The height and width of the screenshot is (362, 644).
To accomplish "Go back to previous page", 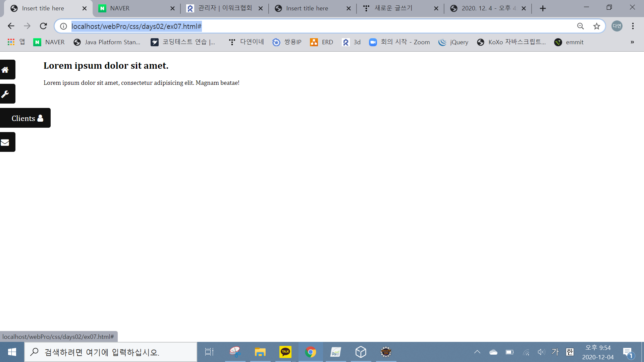I will pos(11,26).
